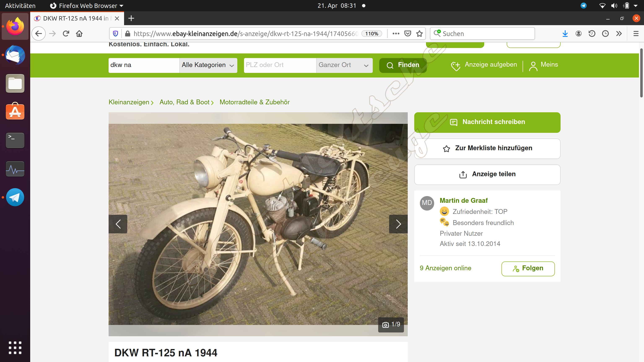Click Anzeige aufgeben link
Viewport: 644px width, 362px height.
pyautogui.click(x=484, y=65)
